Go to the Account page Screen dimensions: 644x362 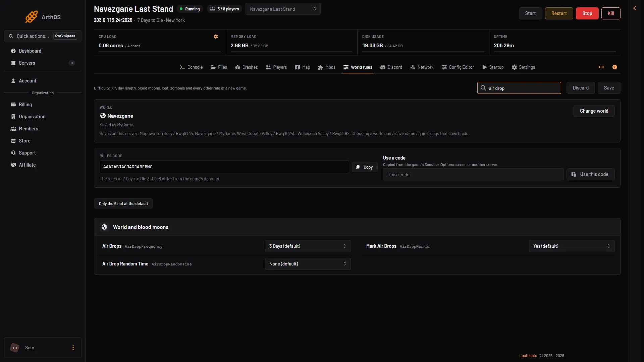click(x=43, y=81)
